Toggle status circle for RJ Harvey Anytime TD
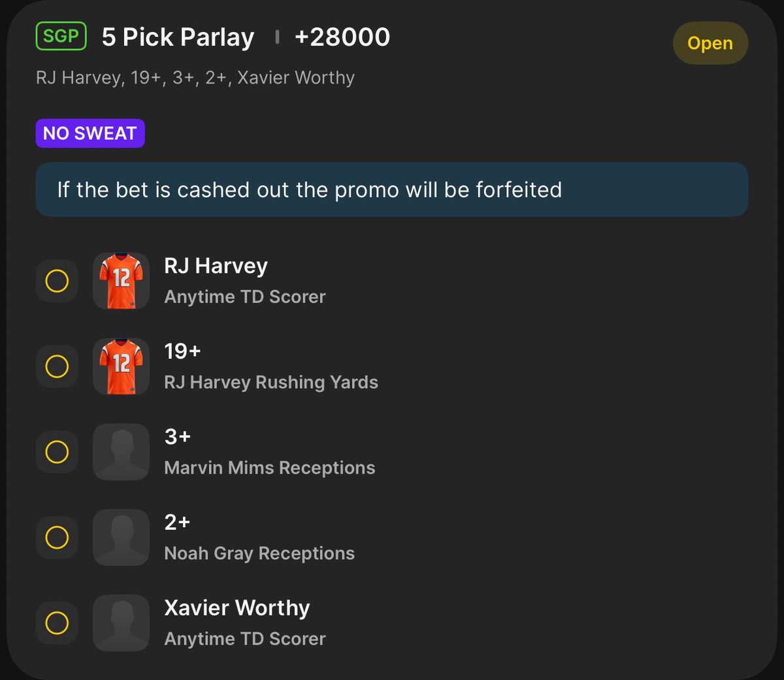This screenshot has width=784, height=680. coord(57,281)
